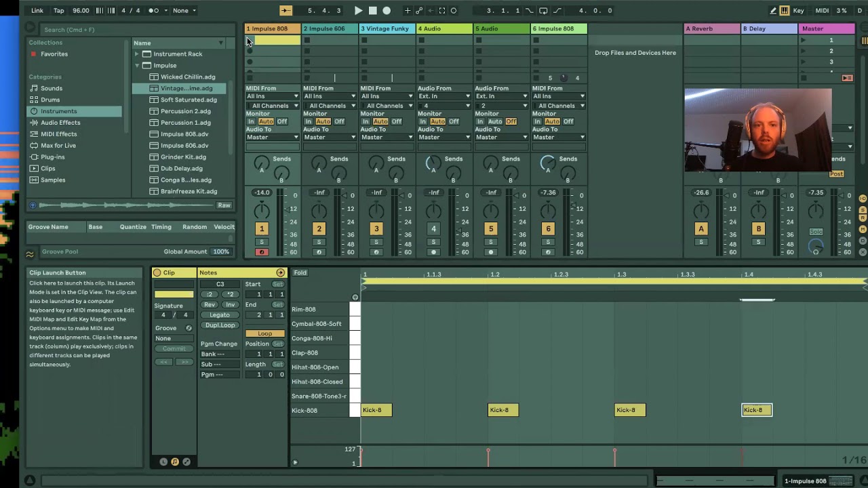Set track 2 Monitor to Auto
The width and height of the screenshot is (868, 488).
(x=323, y=122)
